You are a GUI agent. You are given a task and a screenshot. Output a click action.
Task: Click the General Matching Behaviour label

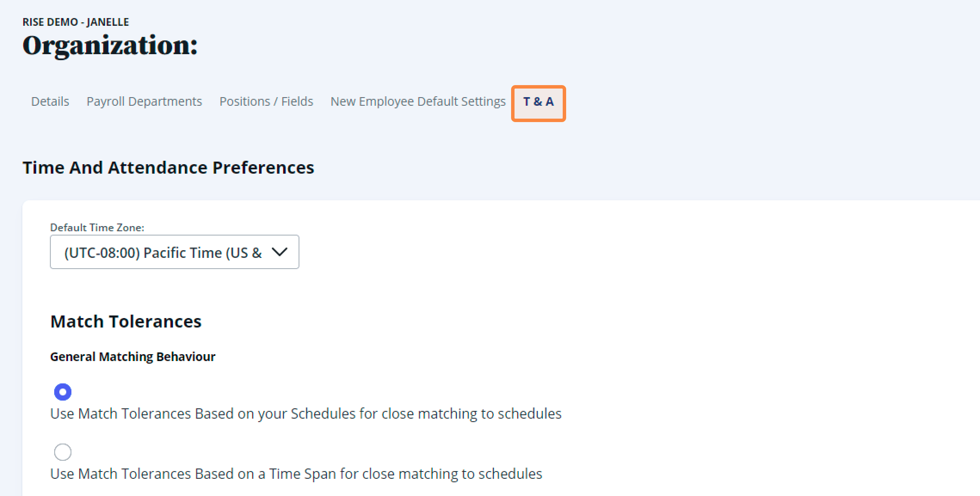tap(133, 356)
